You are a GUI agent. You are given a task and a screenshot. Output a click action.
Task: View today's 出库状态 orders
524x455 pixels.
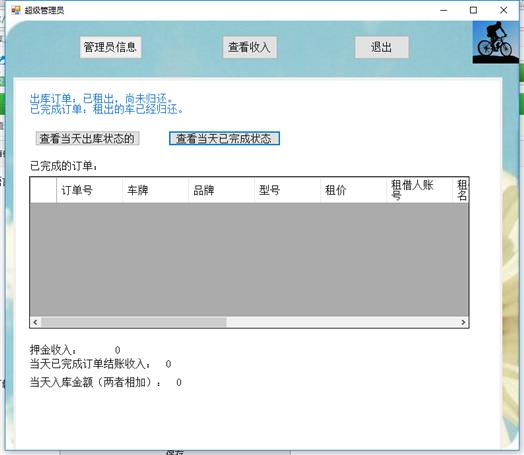point(87,138)
